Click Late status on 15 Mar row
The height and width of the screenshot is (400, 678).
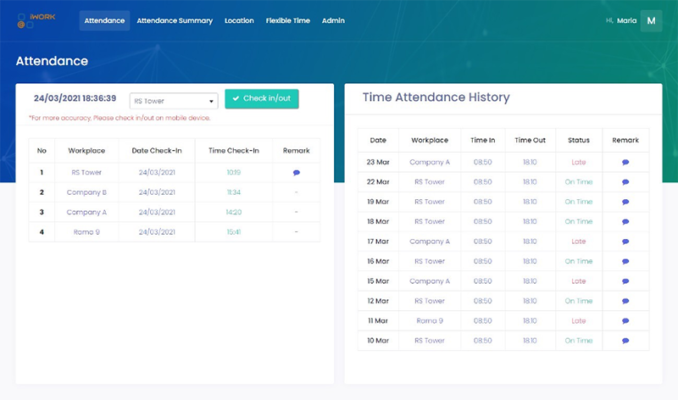[x=579, y=281]
